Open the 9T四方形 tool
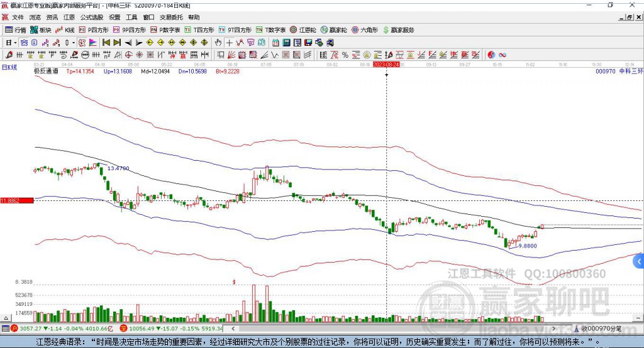This screenshot has height=348, width=644. (235, 30)
